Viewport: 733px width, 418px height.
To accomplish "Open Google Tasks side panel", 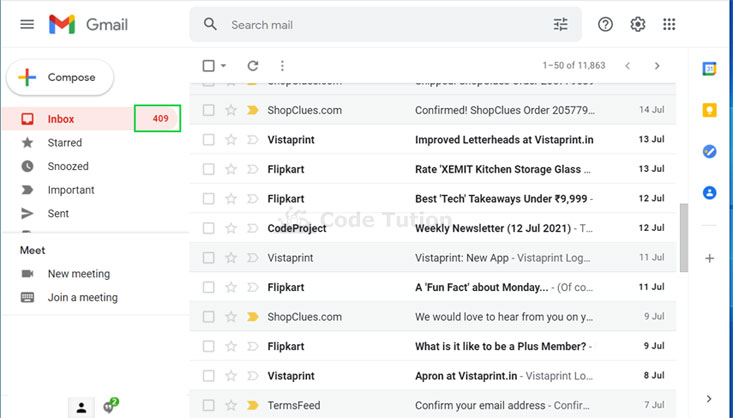I will [x=709, y=151].
